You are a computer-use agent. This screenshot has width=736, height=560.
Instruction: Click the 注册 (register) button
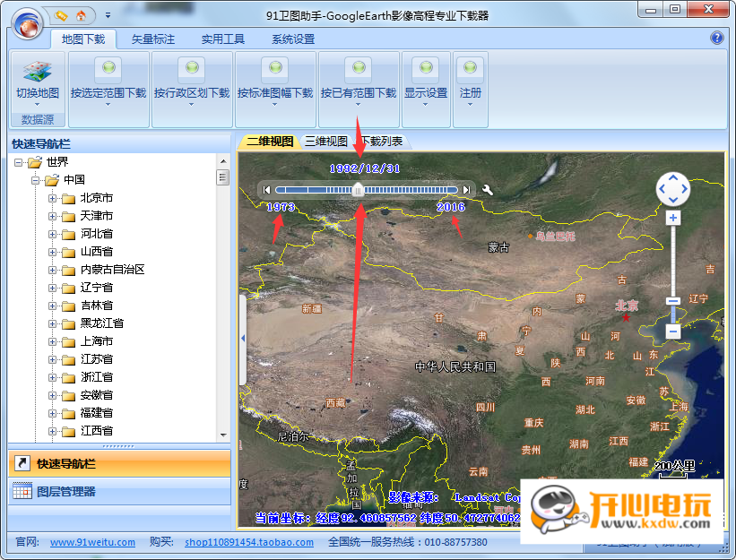pos(471,81)
